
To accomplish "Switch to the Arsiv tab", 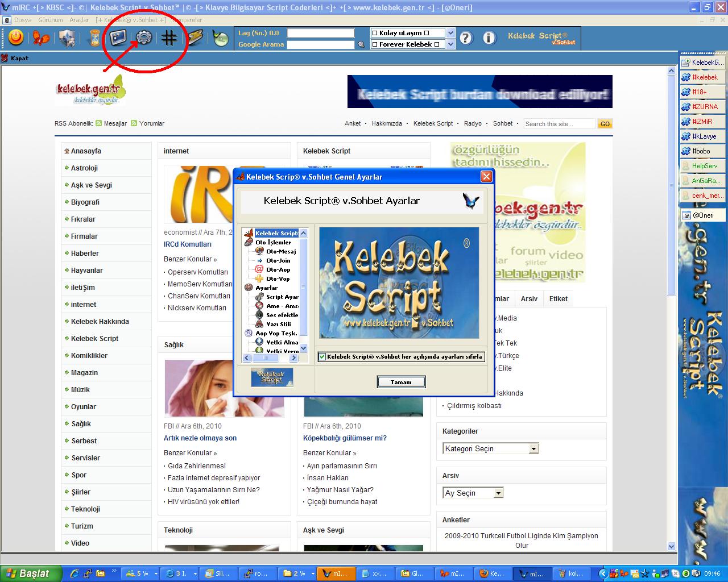I will [529, 298].
